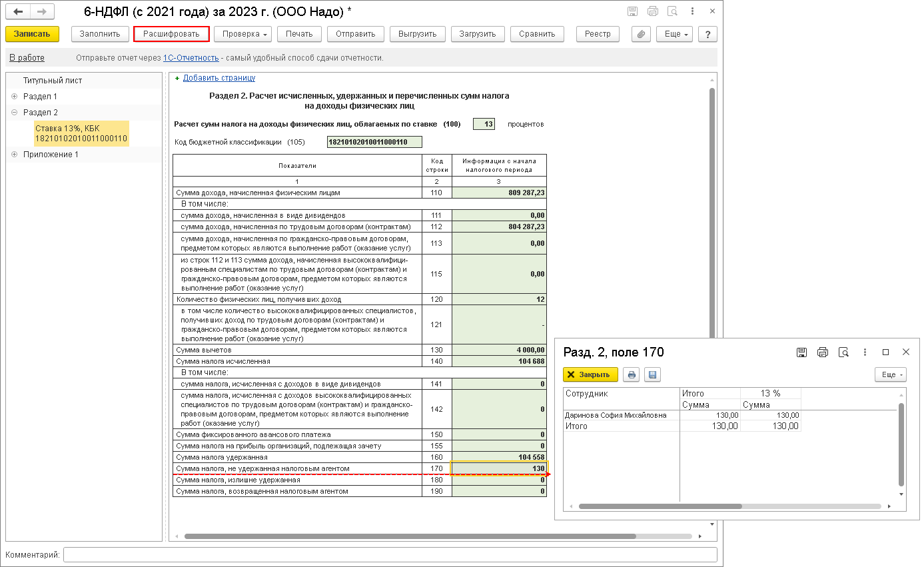
Task: Click the paperclip attachments icon
Action: (641, 34)
